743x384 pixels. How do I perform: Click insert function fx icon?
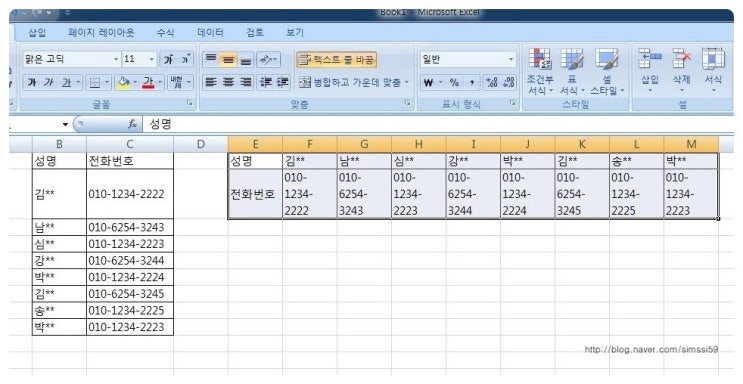point(132,124)
